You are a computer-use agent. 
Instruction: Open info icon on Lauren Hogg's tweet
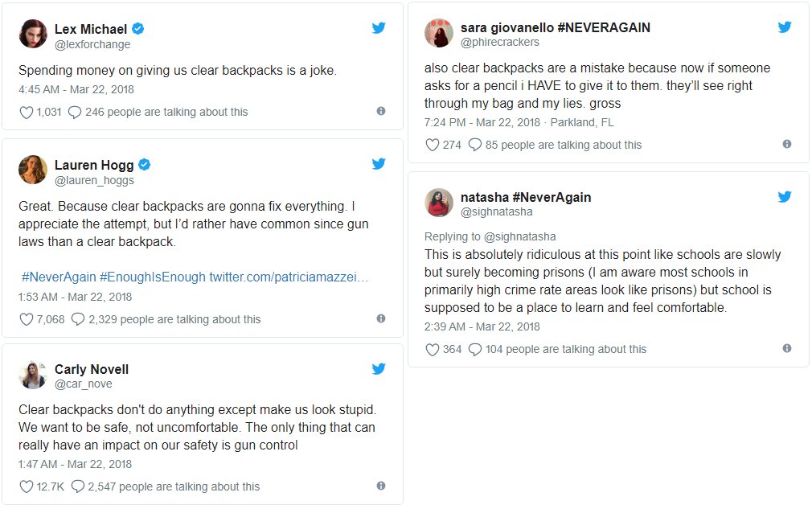click(380, 318)
